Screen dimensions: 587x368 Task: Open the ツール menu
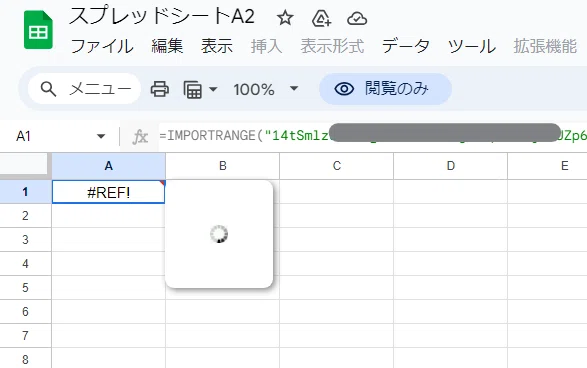click(472, 46)
